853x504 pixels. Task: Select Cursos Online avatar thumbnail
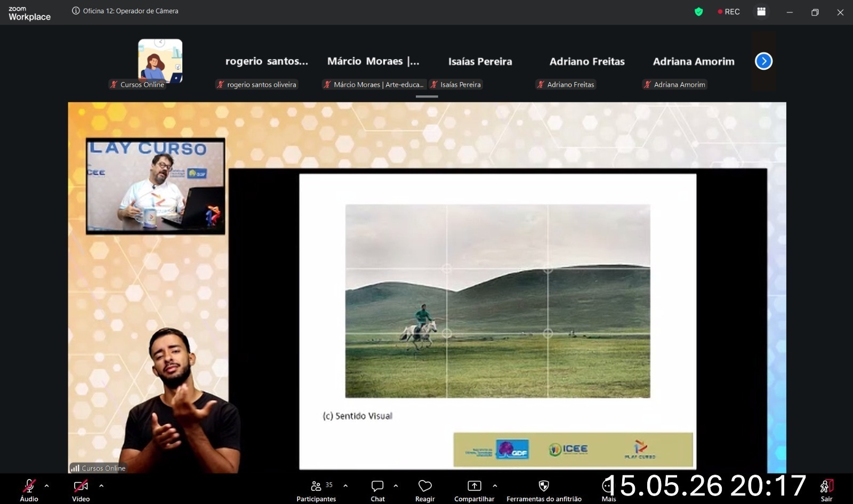point(160,61)
